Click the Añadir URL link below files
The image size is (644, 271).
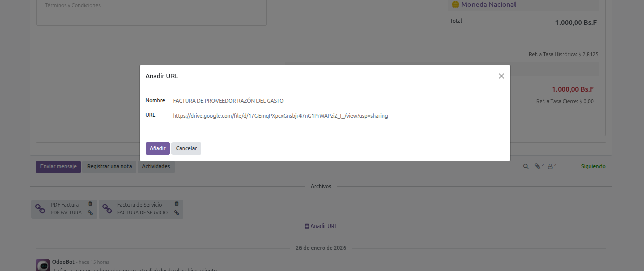pos(321,226)
